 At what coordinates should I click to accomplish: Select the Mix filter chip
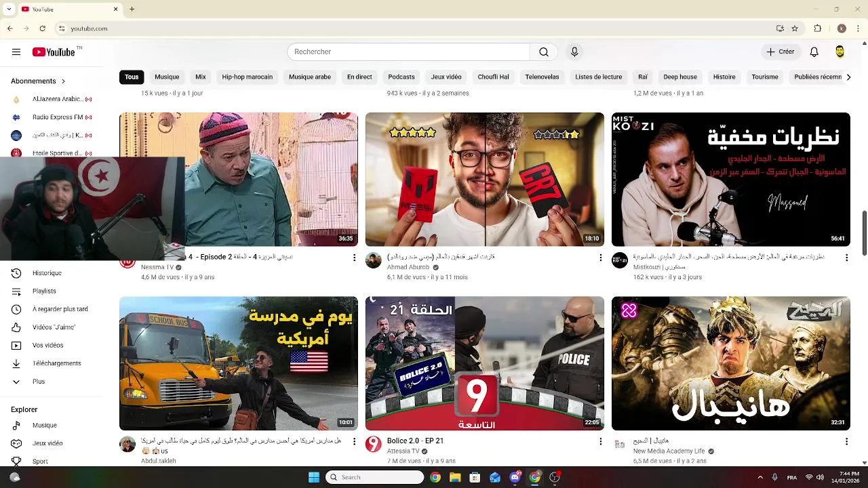[201, 77]
